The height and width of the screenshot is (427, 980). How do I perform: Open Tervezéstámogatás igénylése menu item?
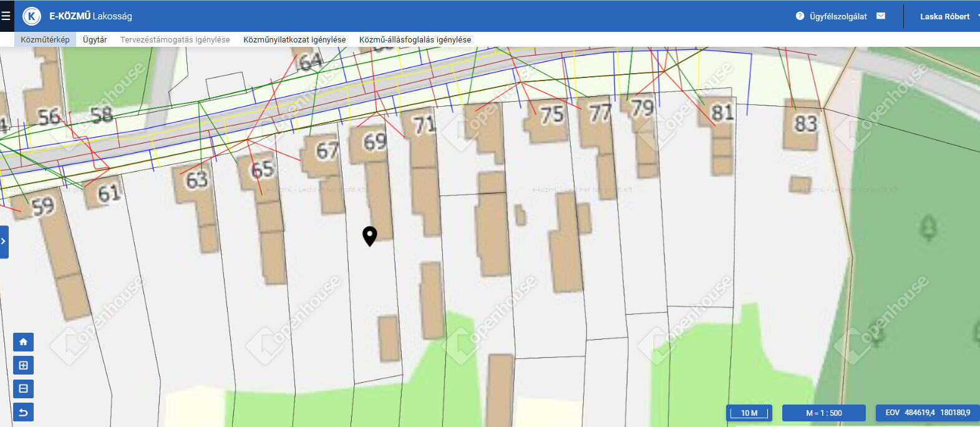tap(175, 39)
